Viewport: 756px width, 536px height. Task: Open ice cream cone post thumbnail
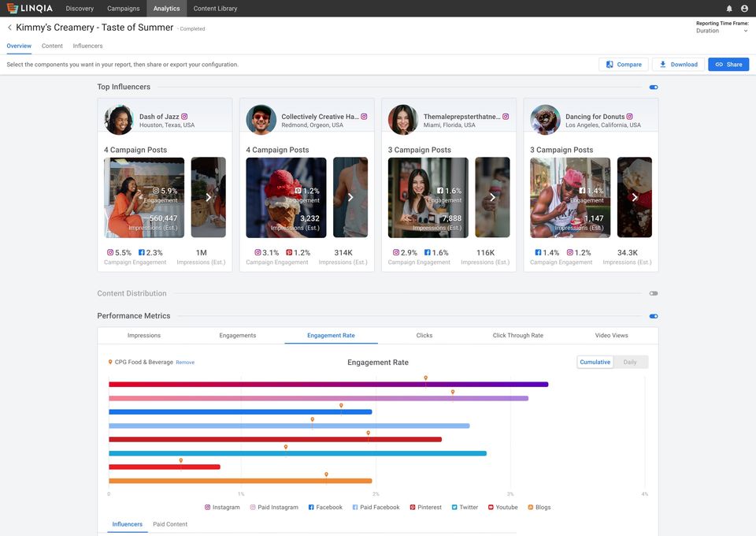point(286,197)
